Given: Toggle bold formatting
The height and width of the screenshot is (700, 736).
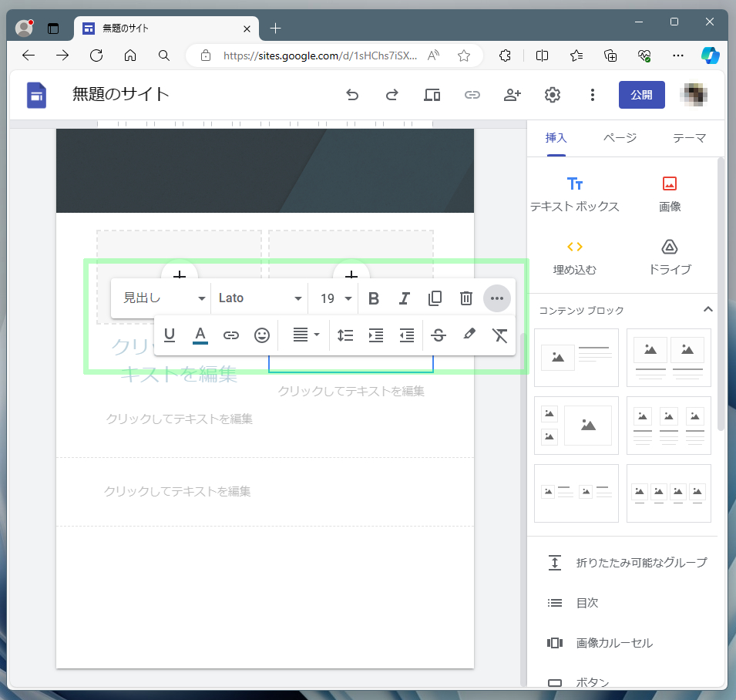Looking at the screenshot, I should 374,298.
